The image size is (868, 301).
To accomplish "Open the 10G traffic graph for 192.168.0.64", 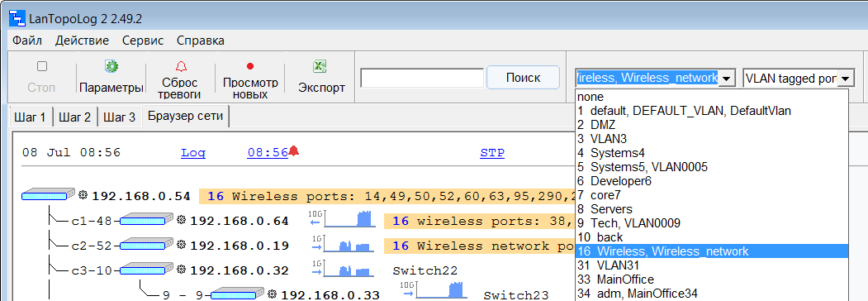I will (x=342, y=219).
